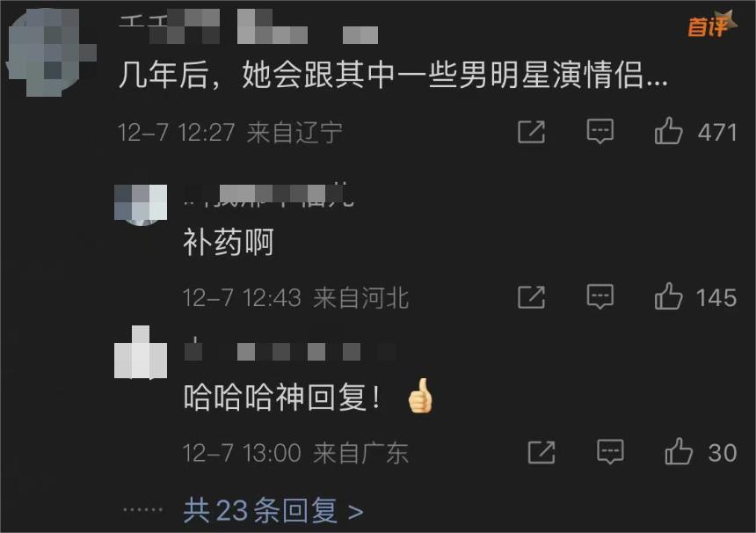Open username above 补药啊 reply
This screenshot has height=533, width=756.
coord(269,195)
